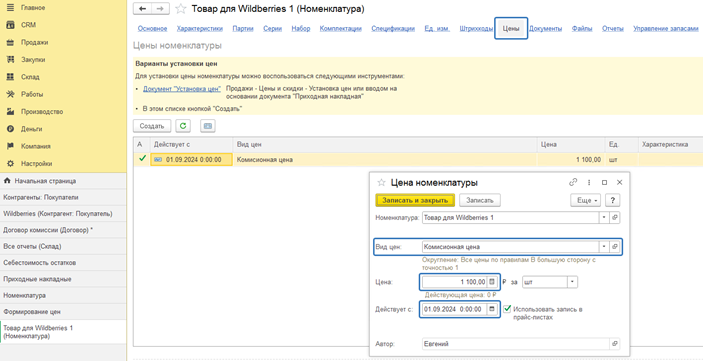Open Контрагенты: Покупатели open window
The height and width of the screenshot is (361, 703).
point(63,197)
